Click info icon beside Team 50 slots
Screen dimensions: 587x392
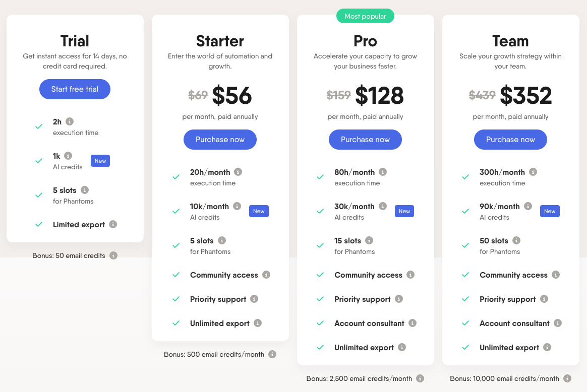coord(516,240)
